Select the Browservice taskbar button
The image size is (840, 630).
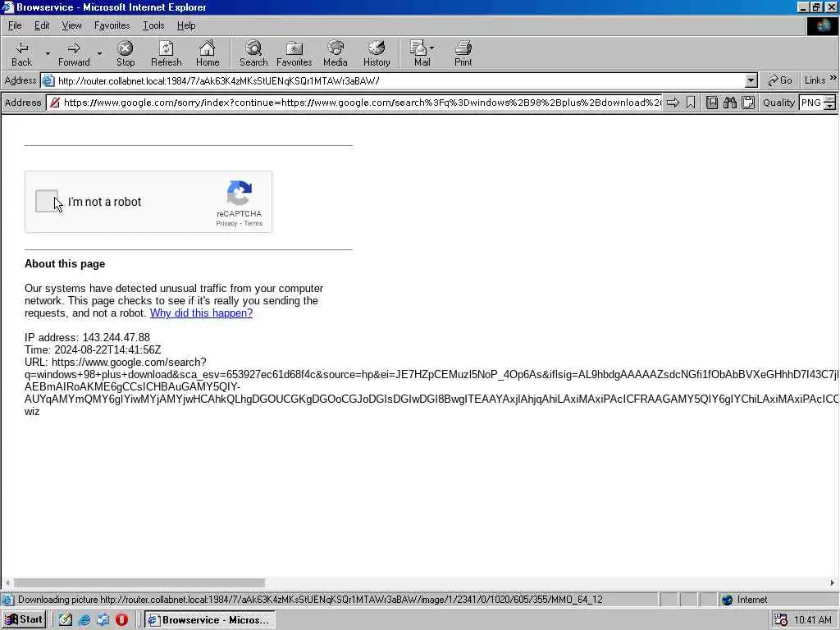point(210,620)
